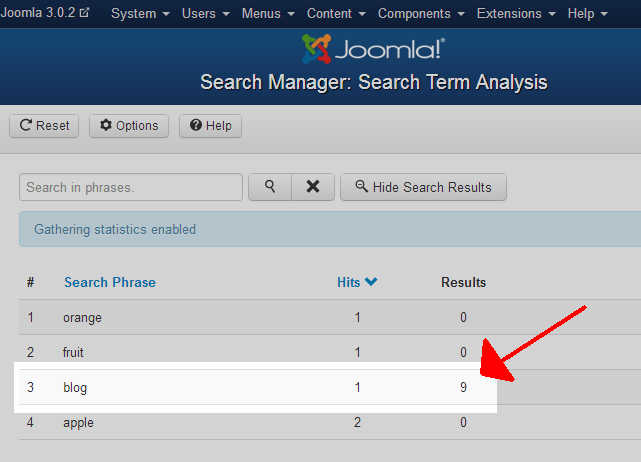Click the Reset toolbar button
Screen dimensions: 641x462
tap(45, 126)
